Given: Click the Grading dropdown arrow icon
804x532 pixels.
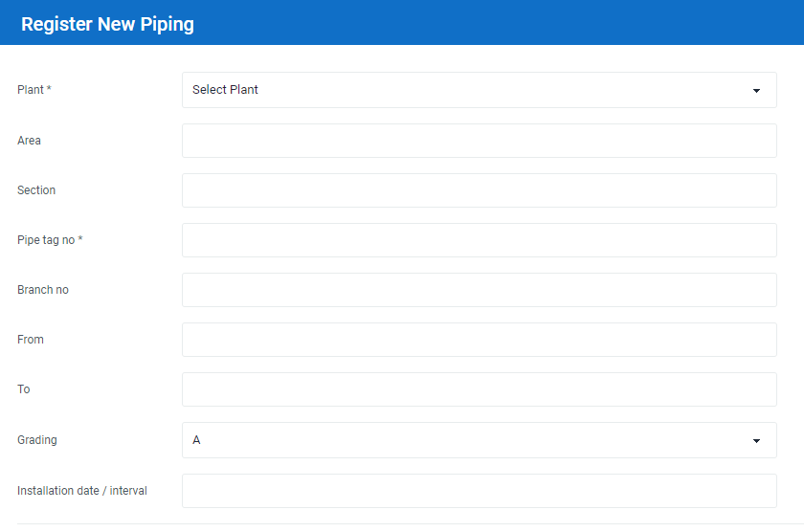Looking at the screenshot, I should (x=756, y=441).
